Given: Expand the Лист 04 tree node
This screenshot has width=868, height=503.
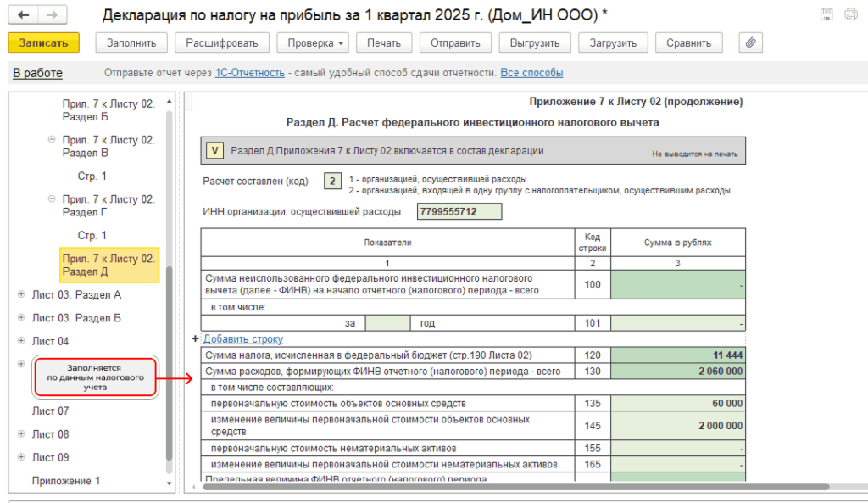Looking at the screenshot, I should [x=21, y=341].
